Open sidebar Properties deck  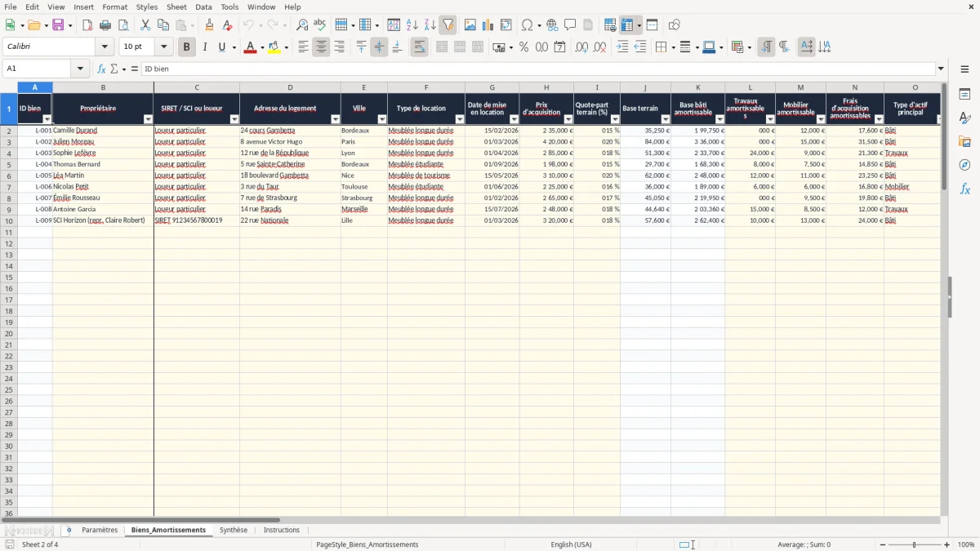(964, 95)
